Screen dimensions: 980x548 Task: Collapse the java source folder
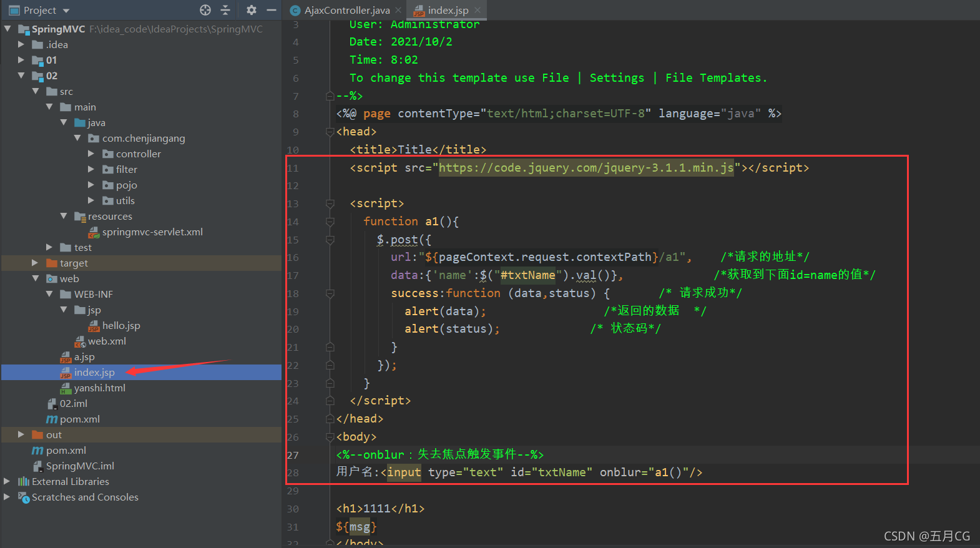point(64,122)
